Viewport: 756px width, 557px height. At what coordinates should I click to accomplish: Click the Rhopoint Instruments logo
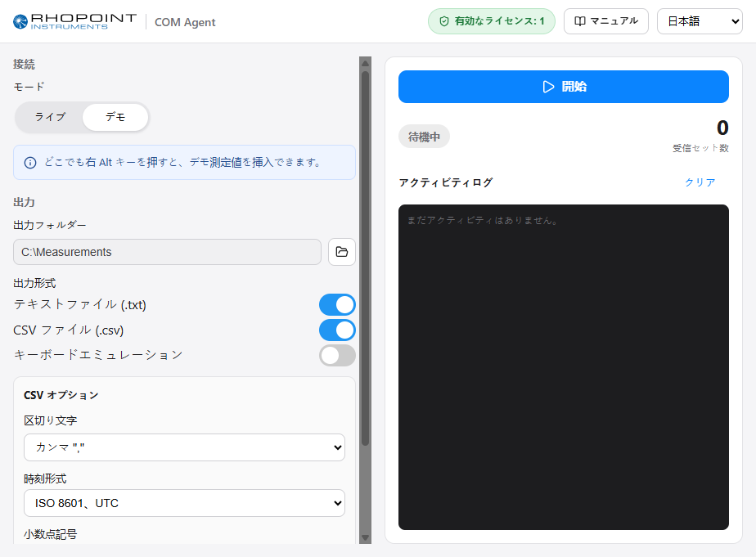(74, 22)
